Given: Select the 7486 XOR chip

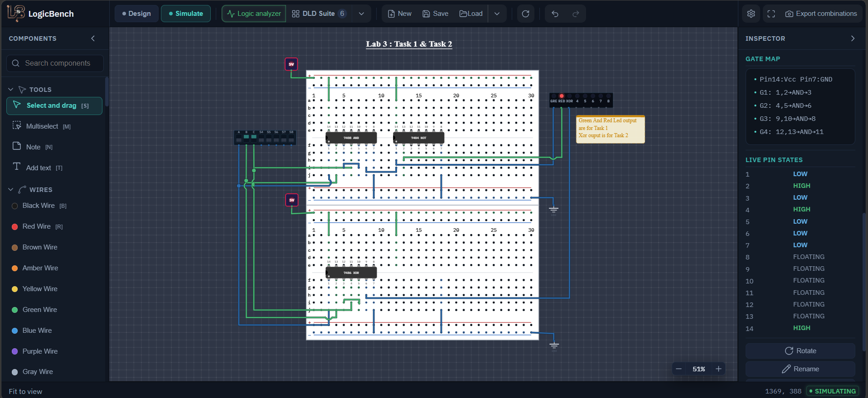Looking at the screenshot, I should (351, 273).
